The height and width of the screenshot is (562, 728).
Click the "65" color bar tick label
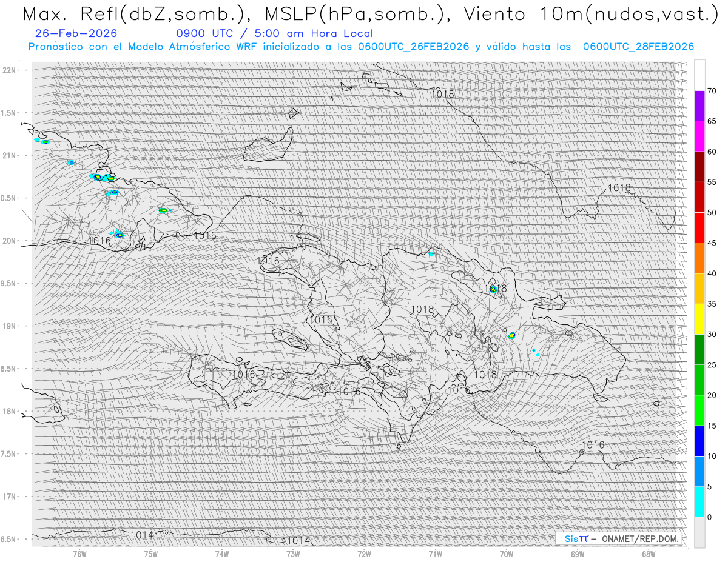coord(712,121)
